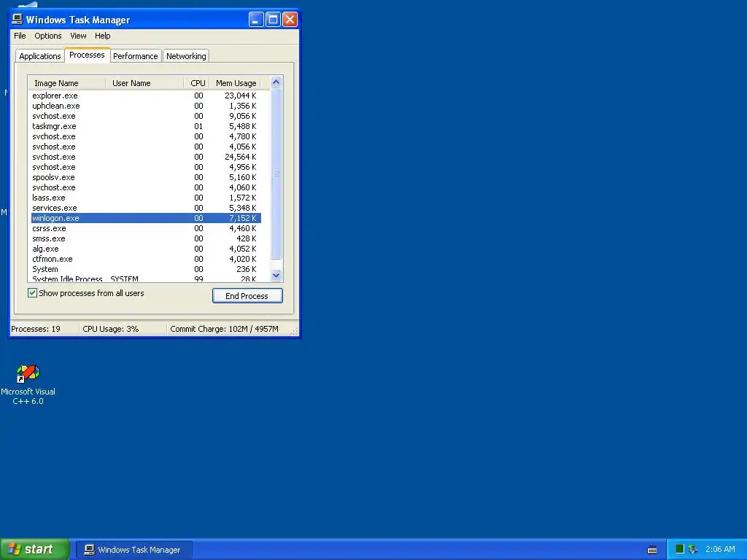Open Microsoft Visual C++ 6.0 desktop shortcut
Screen dimensions: 747x560
tap(28, 385)
